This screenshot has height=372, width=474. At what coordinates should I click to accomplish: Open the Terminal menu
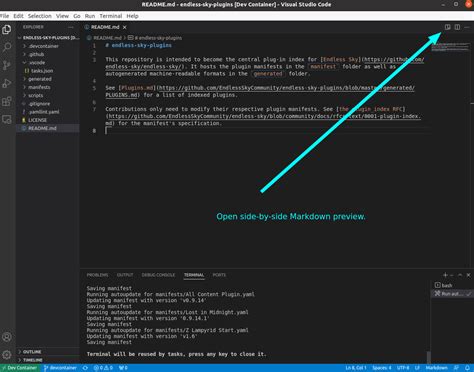coord(111,16)
